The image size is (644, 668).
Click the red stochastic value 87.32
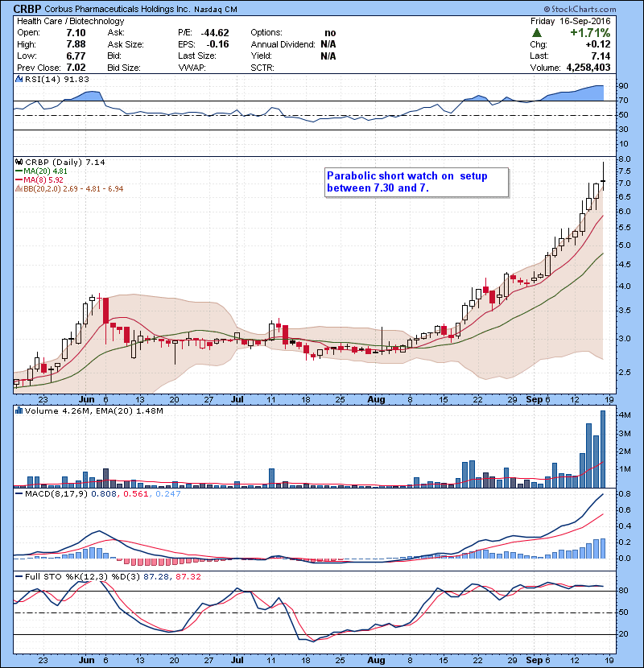(188, 577)
